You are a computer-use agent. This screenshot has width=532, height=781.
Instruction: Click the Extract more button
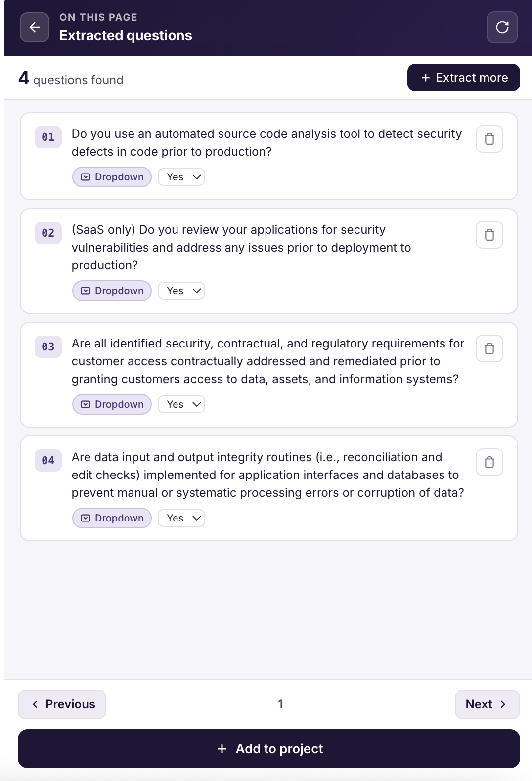464,78
